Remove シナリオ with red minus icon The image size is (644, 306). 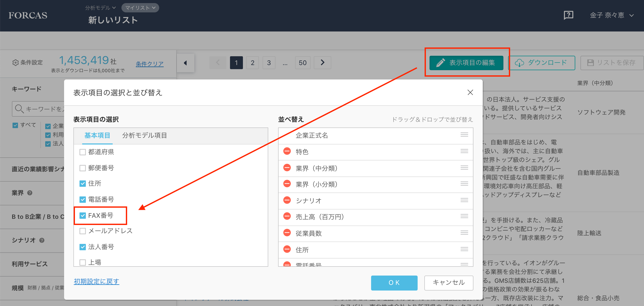point(287,200)
